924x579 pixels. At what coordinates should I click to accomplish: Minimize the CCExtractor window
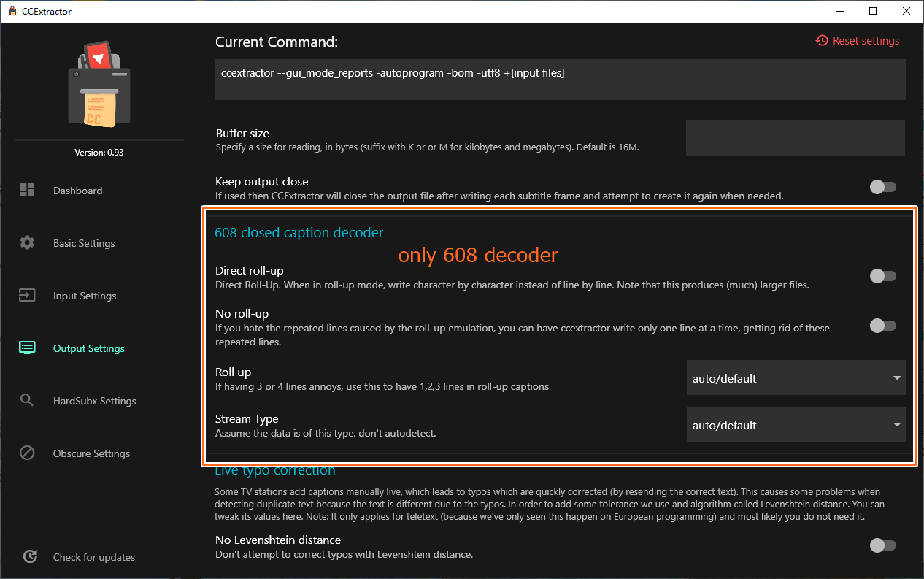click(839, 12)
